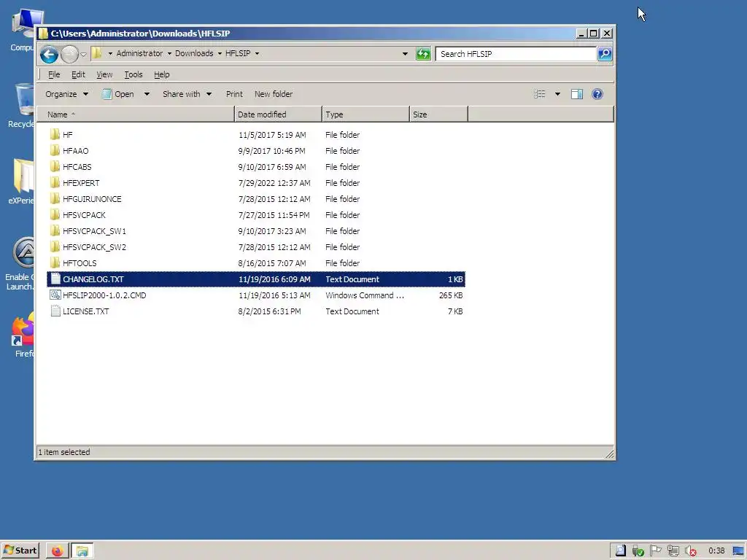The height and width of the screenshot is (560, 747).
Task: Focus the Search HFLSIP box
Action: (x=516, y=54)
